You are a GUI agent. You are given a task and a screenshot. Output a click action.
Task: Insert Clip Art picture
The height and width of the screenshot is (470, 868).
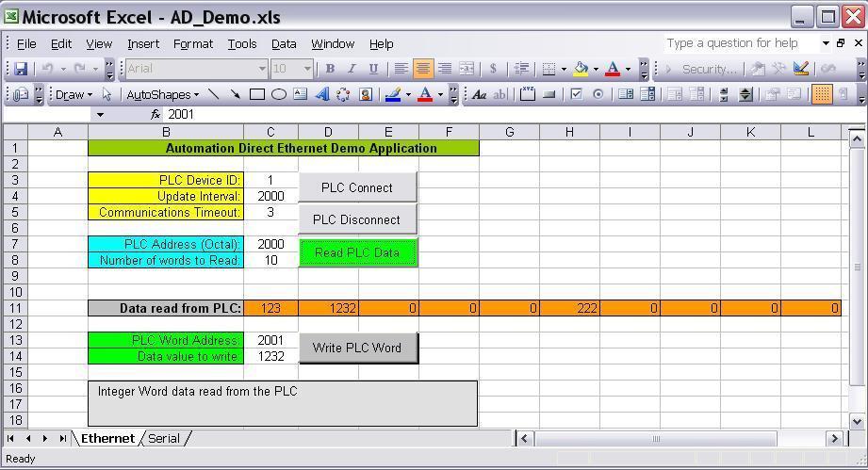(366, 94)
